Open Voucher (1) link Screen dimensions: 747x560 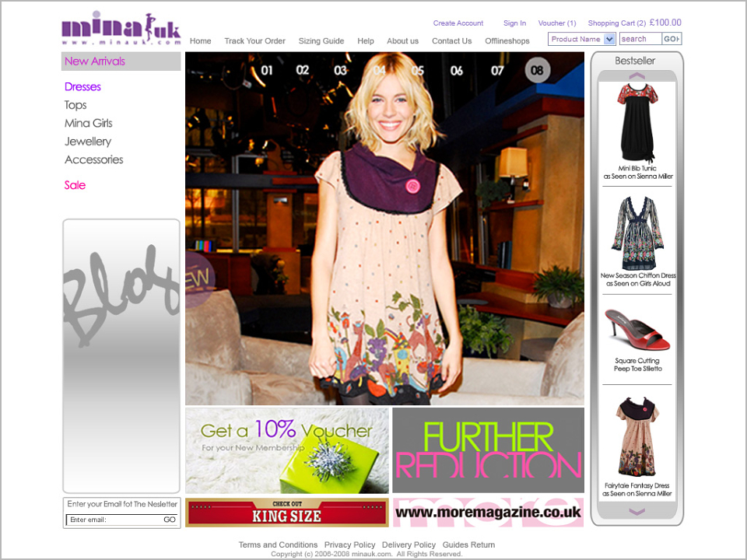(x=557, y=23)
